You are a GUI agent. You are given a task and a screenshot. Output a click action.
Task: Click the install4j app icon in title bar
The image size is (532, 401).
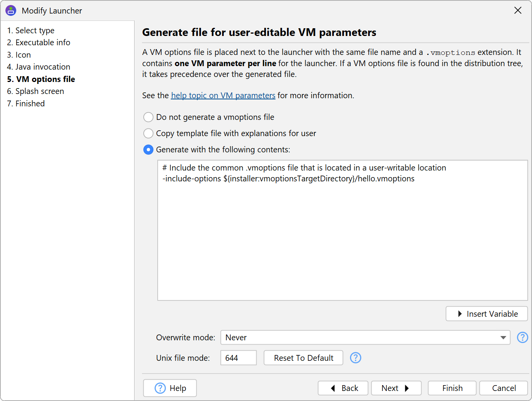11,10
